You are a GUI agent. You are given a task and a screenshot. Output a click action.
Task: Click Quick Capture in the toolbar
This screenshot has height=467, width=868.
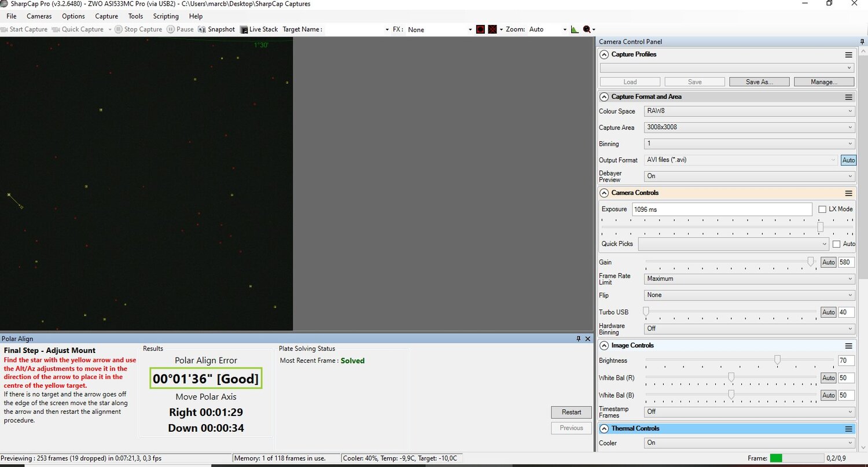[x=78, y=30]
